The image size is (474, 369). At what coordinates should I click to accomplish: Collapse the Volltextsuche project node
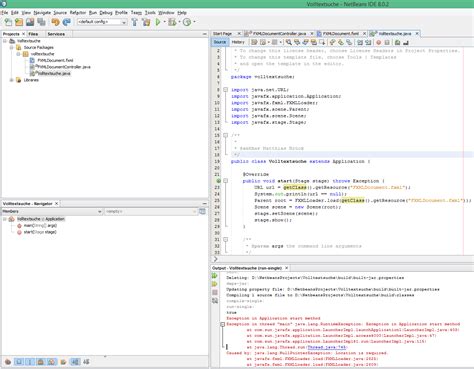[x=5, y=41]
